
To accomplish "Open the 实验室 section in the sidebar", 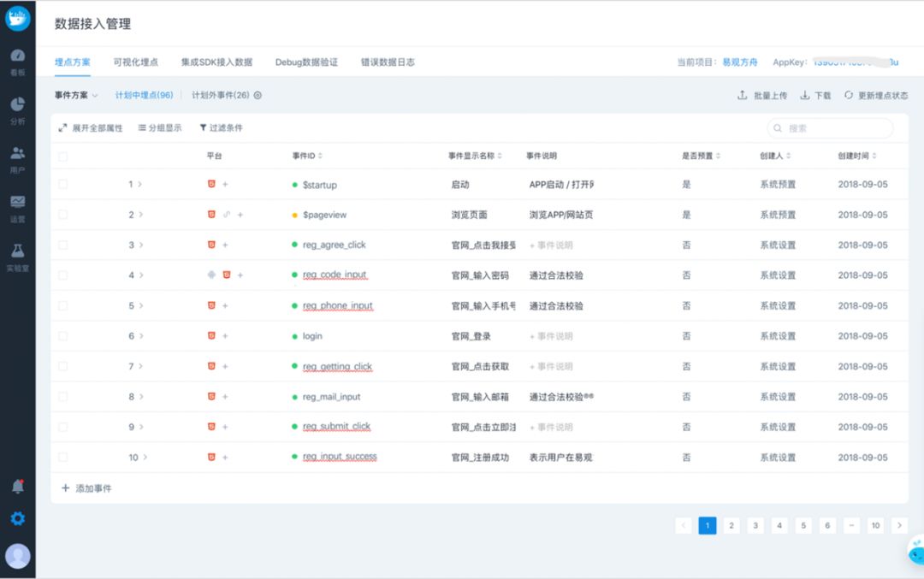I will coord(17,254).
